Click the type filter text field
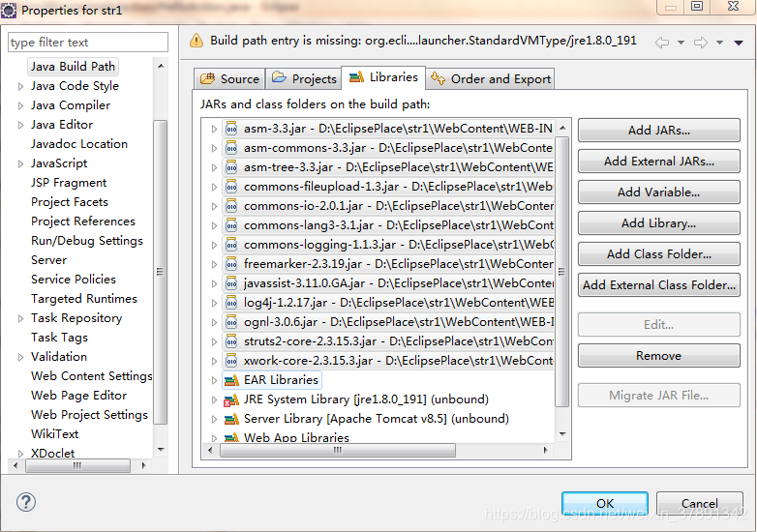This screenshot has height=532, width=757. [88, 43]
